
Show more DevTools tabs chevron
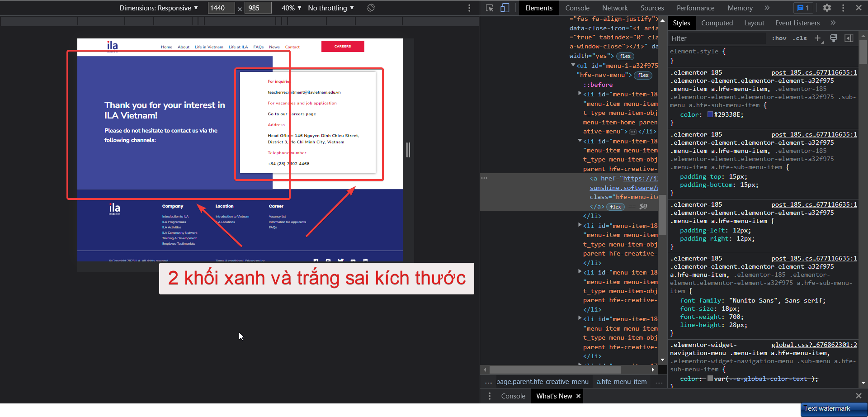pos(767,8)
